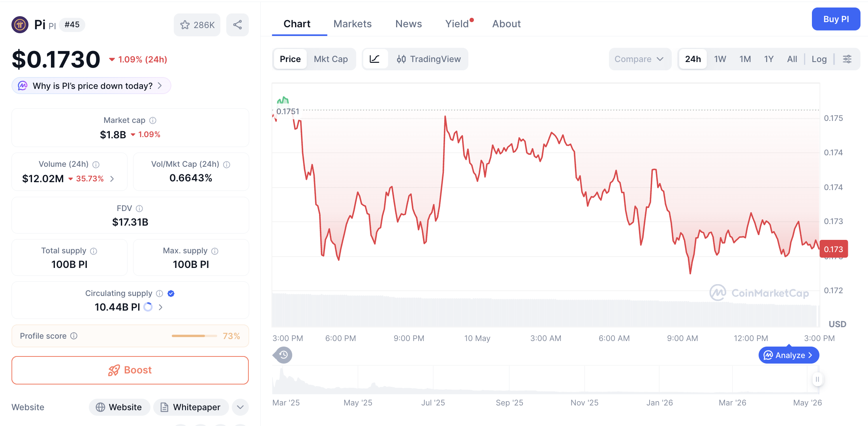Click circulating supply progress ring icon

[148, 307]
